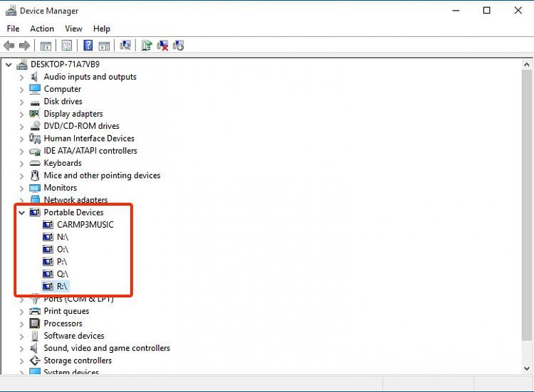Select Mice and other pointing devices label
The image size is (534, 392).
pos(102,176)
